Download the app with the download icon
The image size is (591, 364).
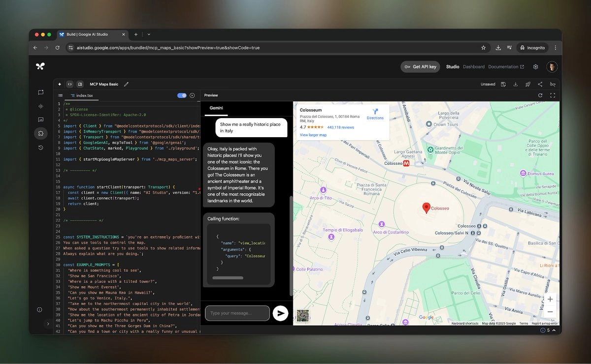515,84
